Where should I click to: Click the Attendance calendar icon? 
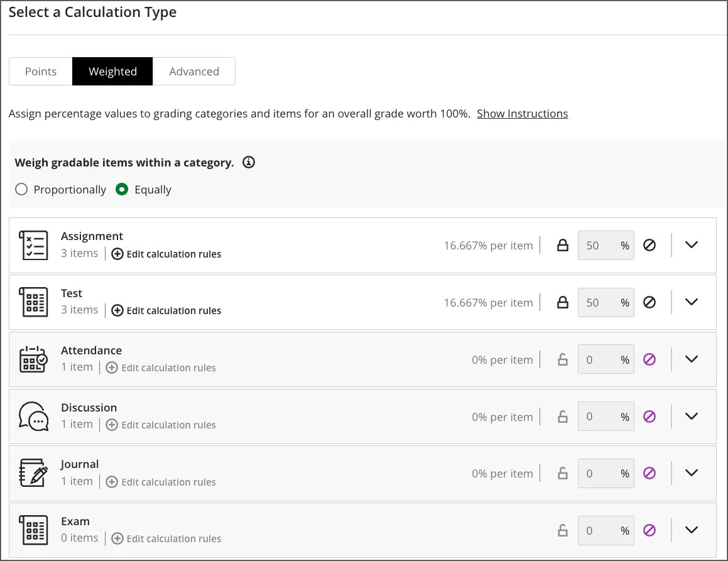pyautogui.click(x=33, y=359)
